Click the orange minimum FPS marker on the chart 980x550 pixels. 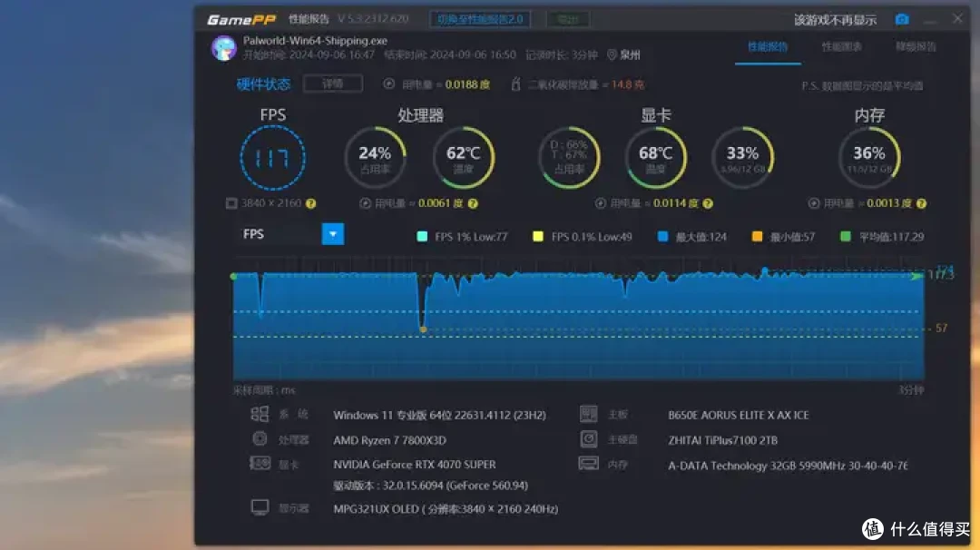tap(423, 329)
